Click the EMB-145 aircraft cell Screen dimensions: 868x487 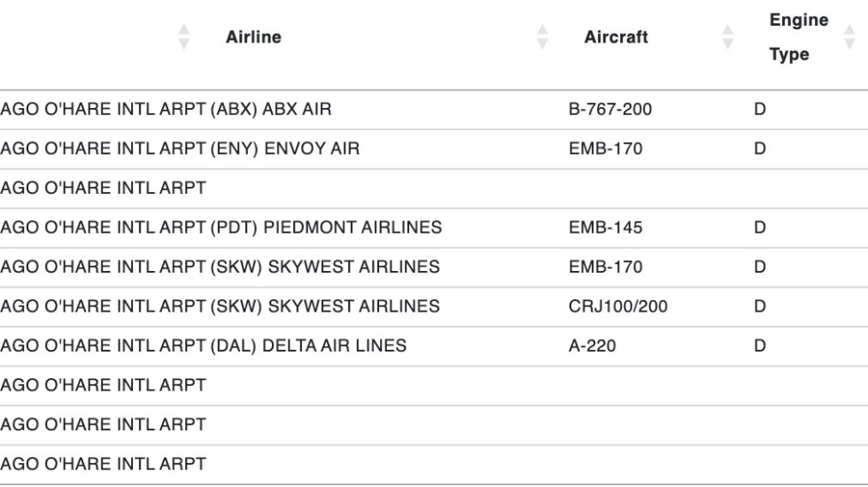605,228
